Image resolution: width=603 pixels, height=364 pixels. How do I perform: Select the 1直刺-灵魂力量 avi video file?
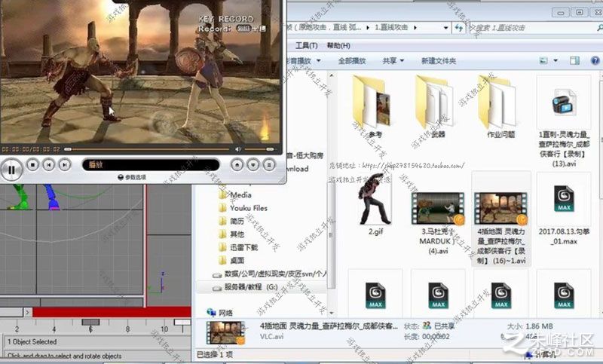click(x=564, y=121)
